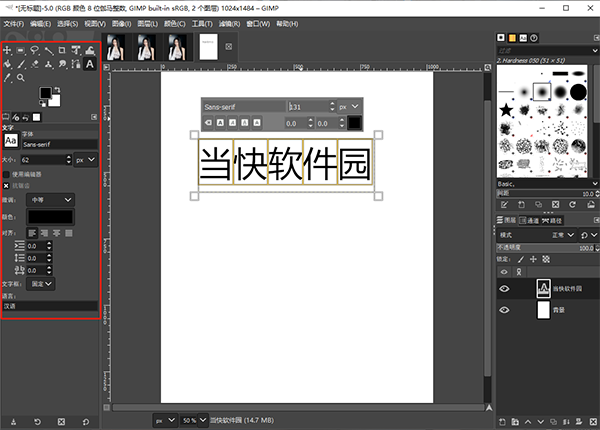This screenshot has width=600, height=430.
Task: Create new layer icon at panel bottom
Action: 502,422
